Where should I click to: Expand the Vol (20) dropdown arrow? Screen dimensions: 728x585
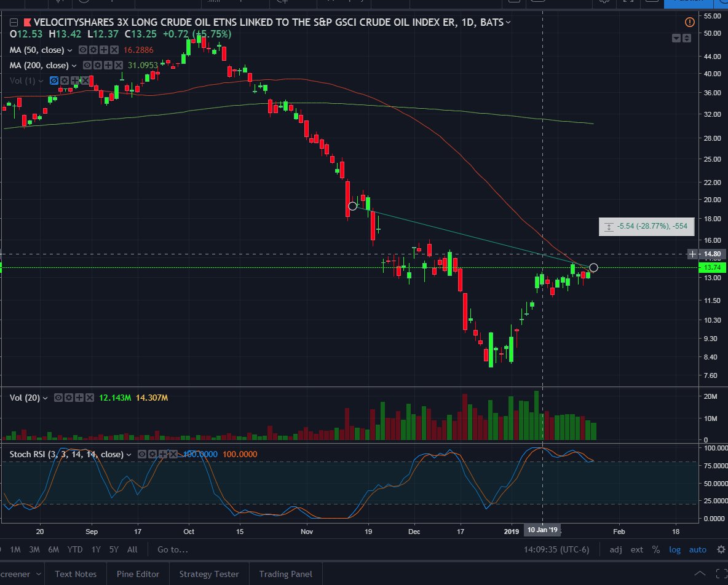click(45, 398)
